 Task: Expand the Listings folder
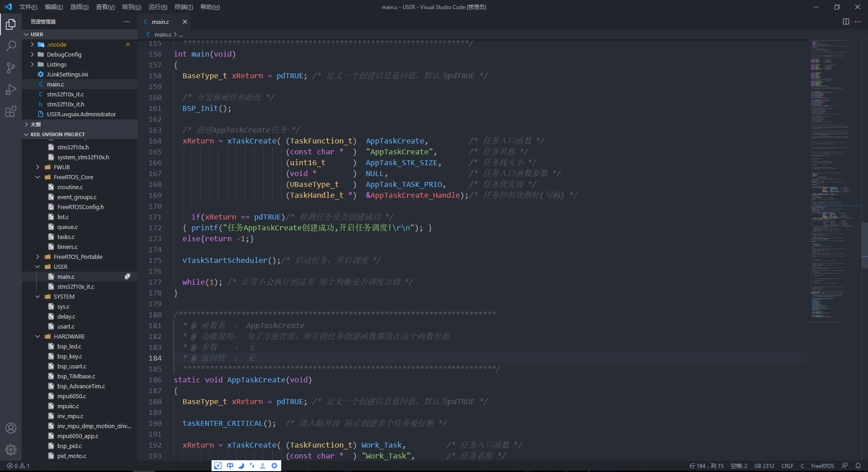(x=32, y=64)
